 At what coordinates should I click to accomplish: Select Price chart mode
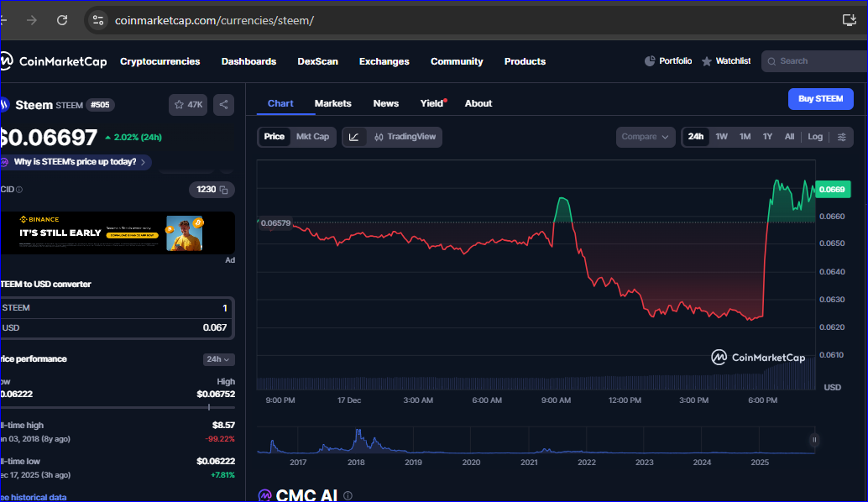(x=274, y=137)
